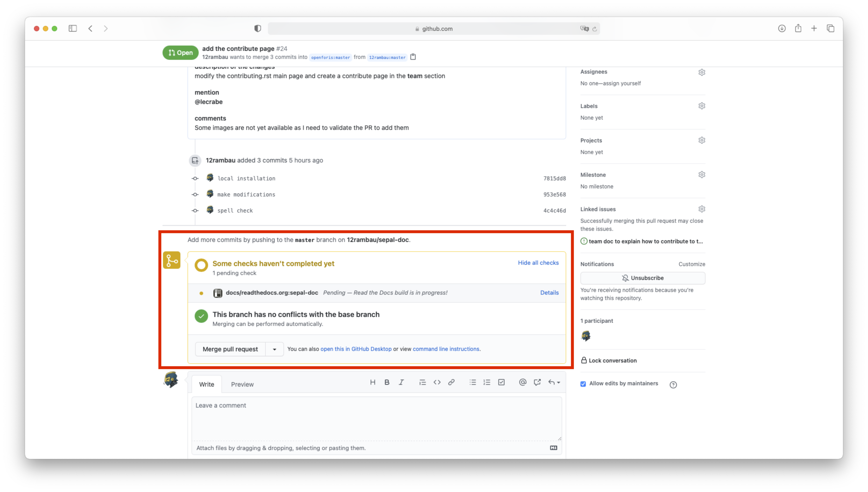Click the link insertion icon
The width and height of the screenshot is (868, 492).
pyautogui.click(x=451, y=382)
